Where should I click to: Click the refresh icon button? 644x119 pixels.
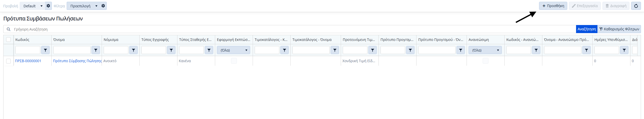(x=636, y=6)
